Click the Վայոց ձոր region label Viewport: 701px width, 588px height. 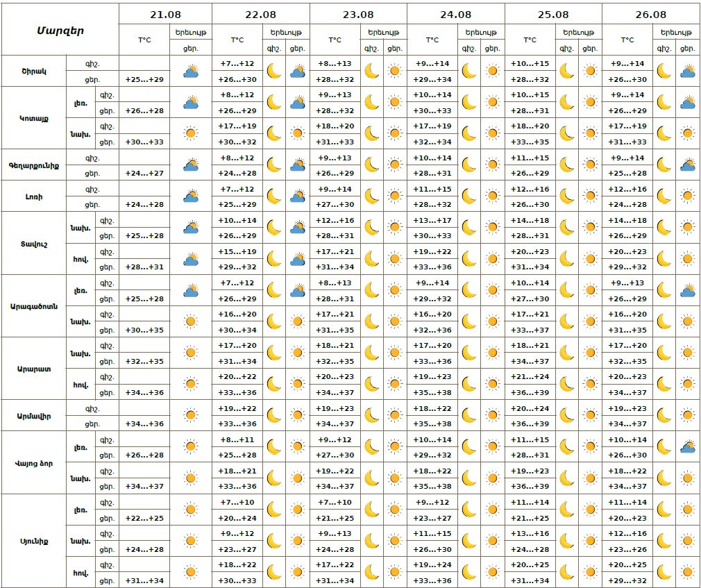click(x=33, y=463)
